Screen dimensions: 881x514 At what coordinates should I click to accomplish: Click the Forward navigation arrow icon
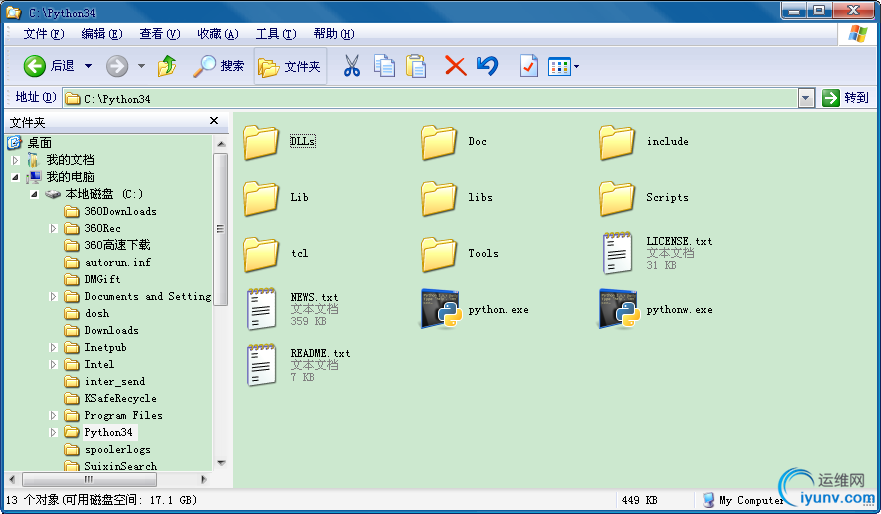click(117, 66)
